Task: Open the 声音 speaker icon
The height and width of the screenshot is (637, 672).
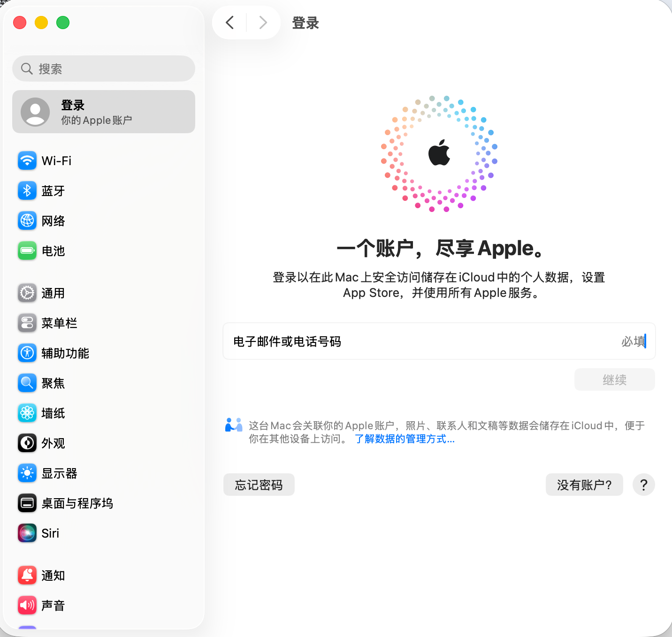Action: (27, 606)
